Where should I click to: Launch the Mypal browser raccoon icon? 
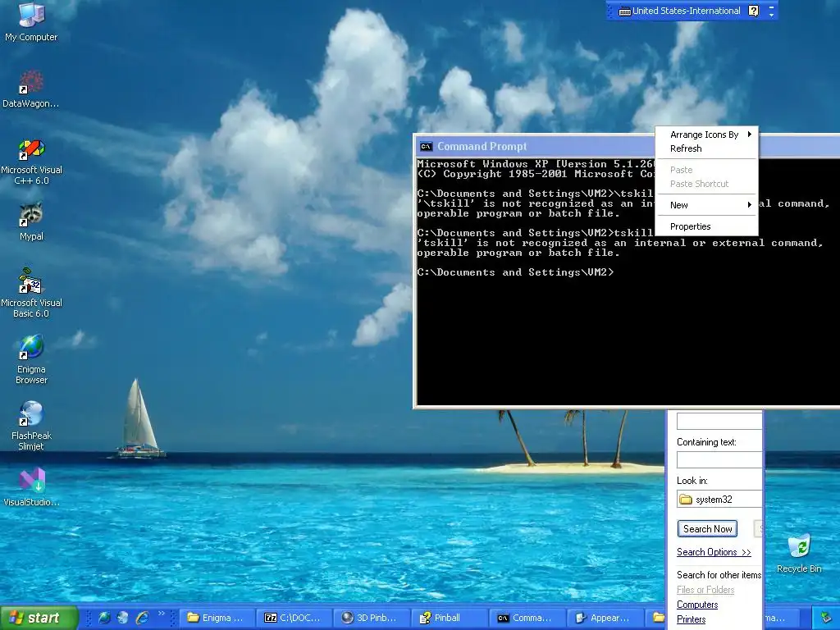[x=31, y=221]
